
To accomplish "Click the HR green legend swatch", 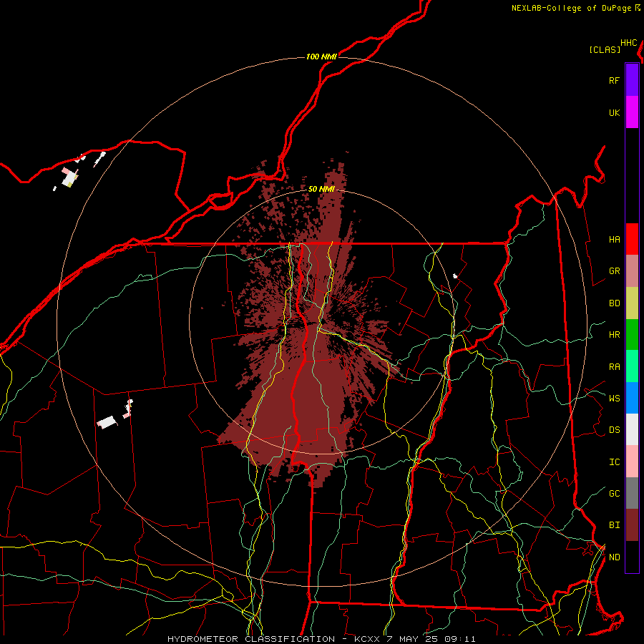I will pyautogui.click(x=632, y=334).
